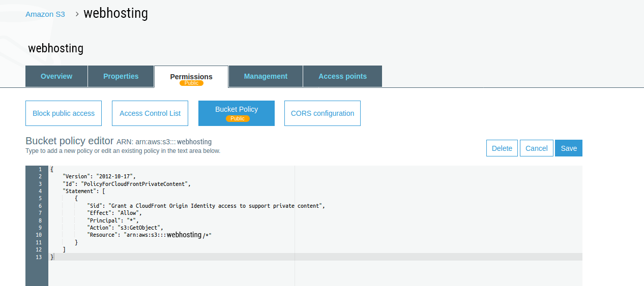Click the Sid line in policy
The width and height of the screenshot is (644, 286).
pyautogui.click(x=206, y=206)
